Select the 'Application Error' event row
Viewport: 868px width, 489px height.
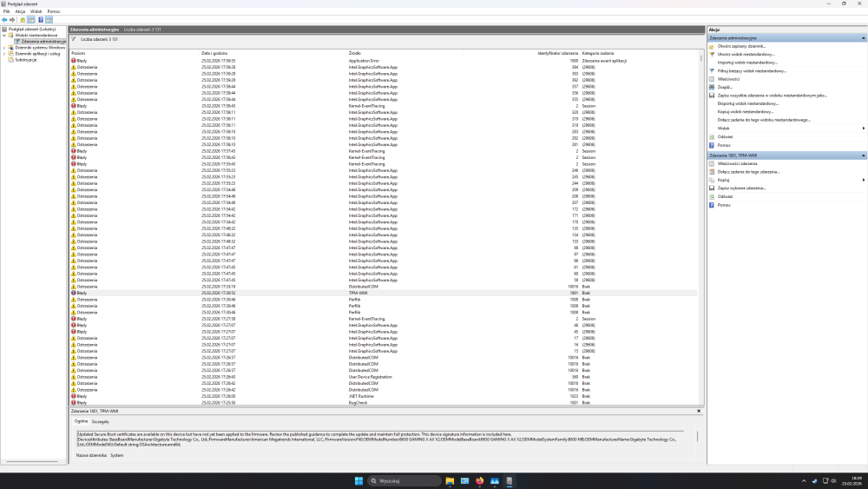point(384,61)
